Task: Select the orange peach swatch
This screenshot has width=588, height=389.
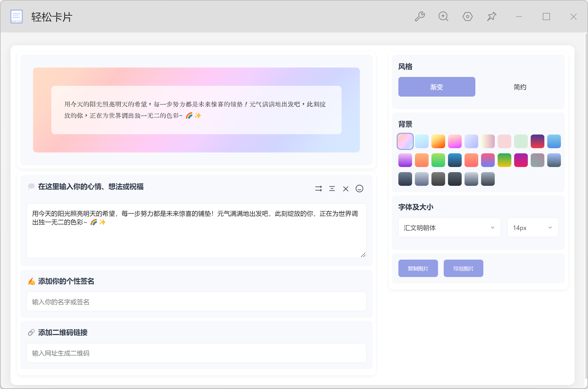Action: tap(422, 160)
